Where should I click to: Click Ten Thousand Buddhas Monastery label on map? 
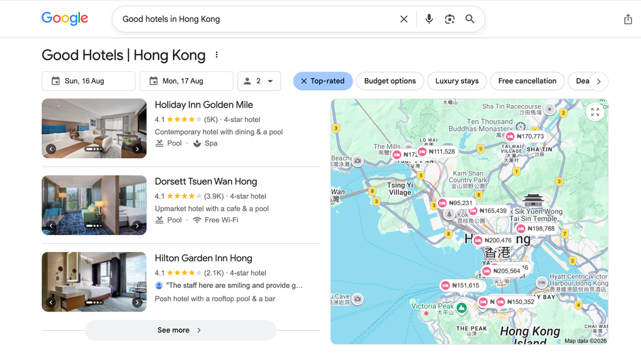tap(480, 125)
